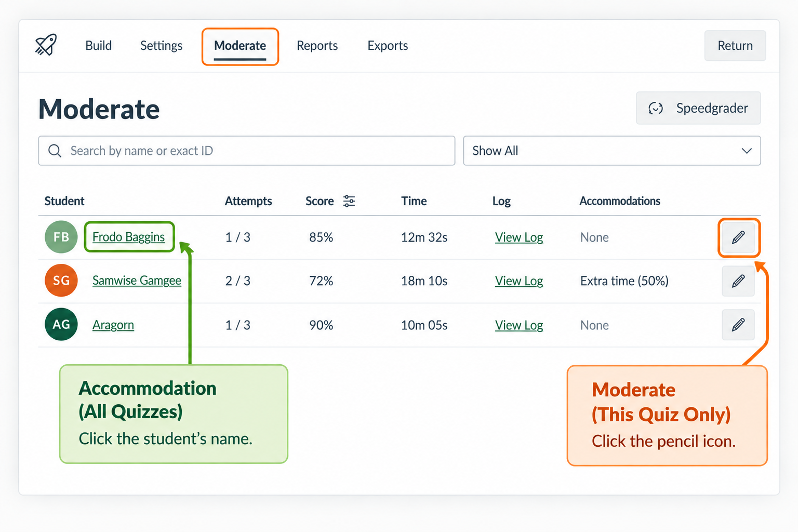Click FB avatar for Frodo Baggins
798x532 pixels.
pos(61,237)
